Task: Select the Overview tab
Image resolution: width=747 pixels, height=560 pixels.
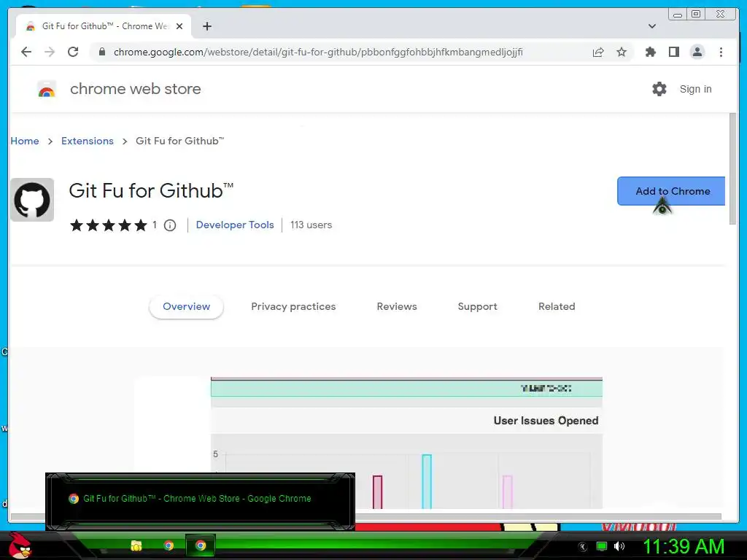Action: point(186,307)
